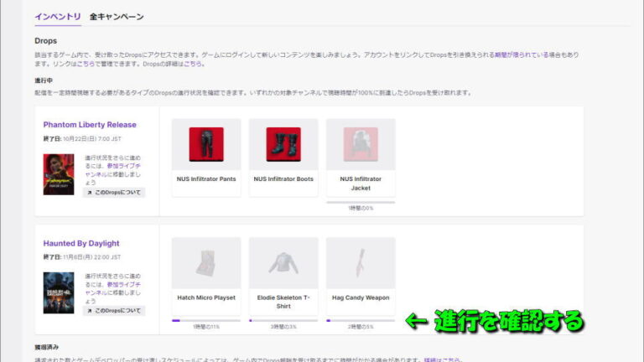Click the external link arrow icon in Haunted By Daylight card
This screenshot has height=362, width=644.
pyautogui.click(x=90, y=311)
